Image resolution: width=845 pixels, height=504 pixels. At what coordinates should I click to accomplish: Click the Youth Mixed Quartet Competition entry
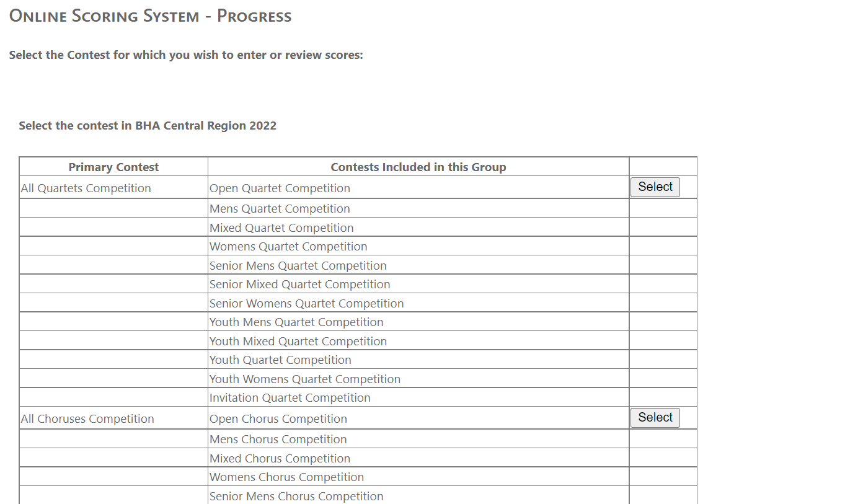298,342
